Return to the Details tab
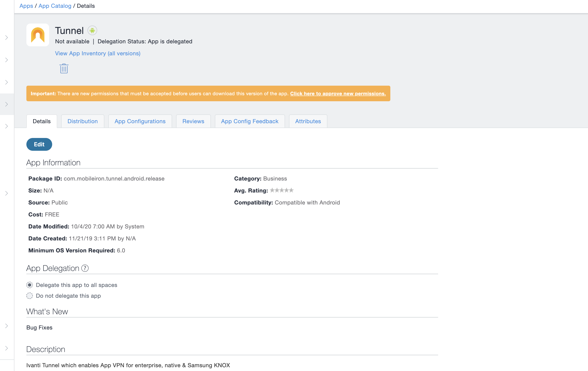The height and width of the screenshot is (371, 588). 42,121
